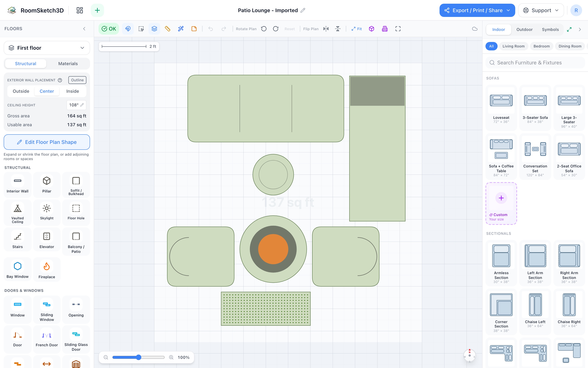
Task: Select Outside wall placement
Action: pos(21,91)
